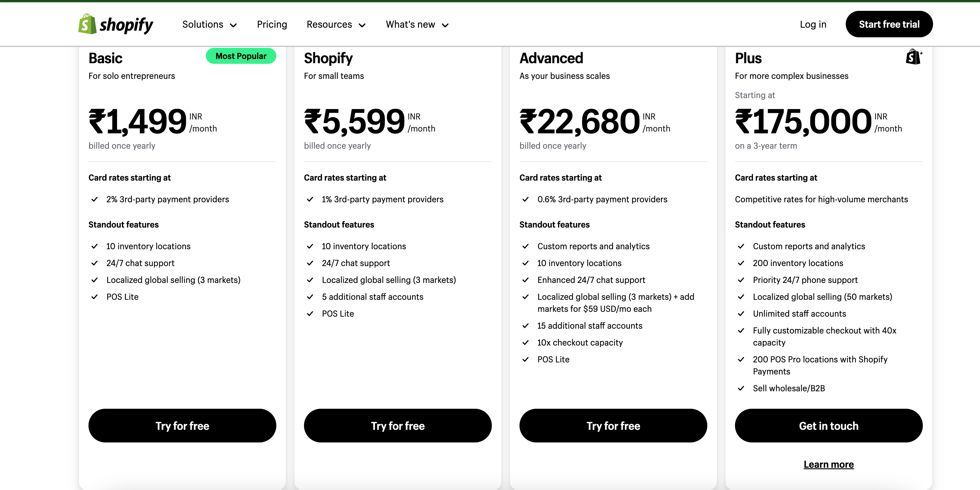Click checkmark next to 10x checkout capacity
The height and width of the screenshot is (490, 980).
[526, 343]
